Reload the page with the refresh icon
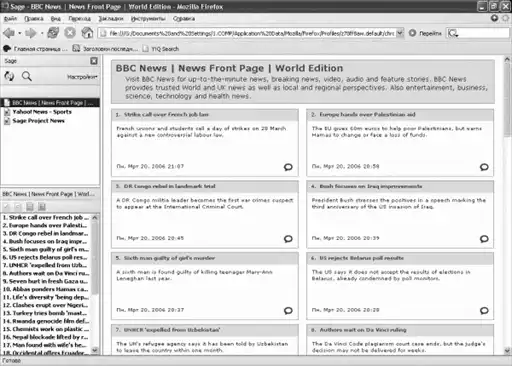Image resolution: width=512 pixels, height=366 pixels. 53,33
